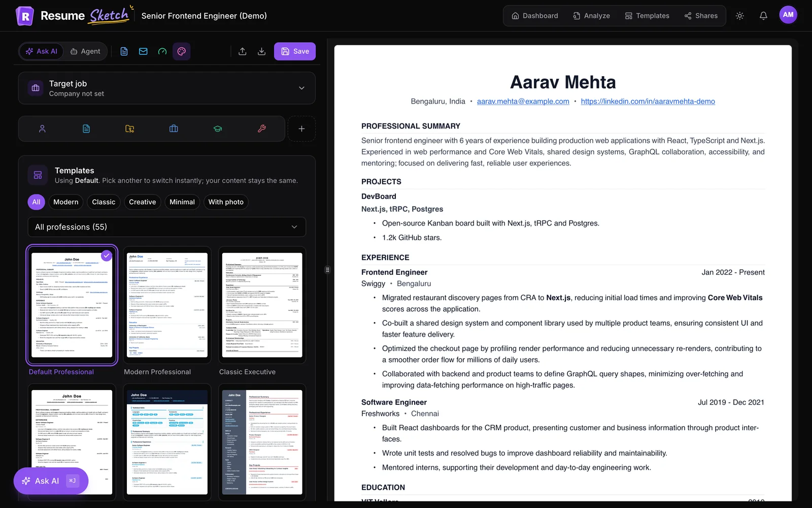Filter templates by With photo
The height and width of the screenshot is (508, 812).
226,202
